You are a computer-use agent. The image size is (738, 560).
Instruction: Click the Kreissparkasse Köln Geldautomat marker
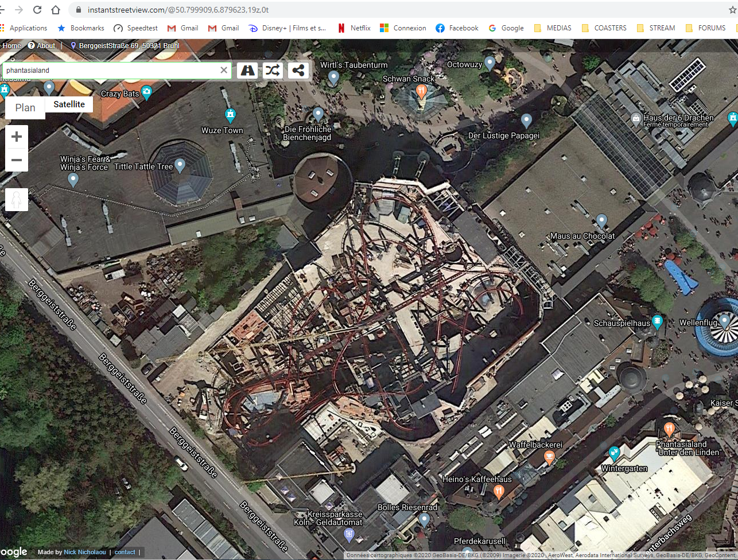pos(349,535)
